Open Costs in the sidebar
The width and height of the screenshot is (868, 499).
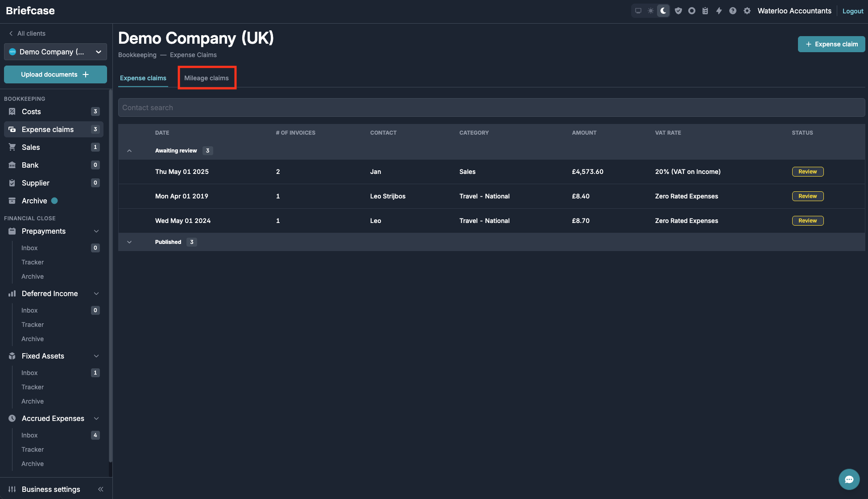coord(54,111)
